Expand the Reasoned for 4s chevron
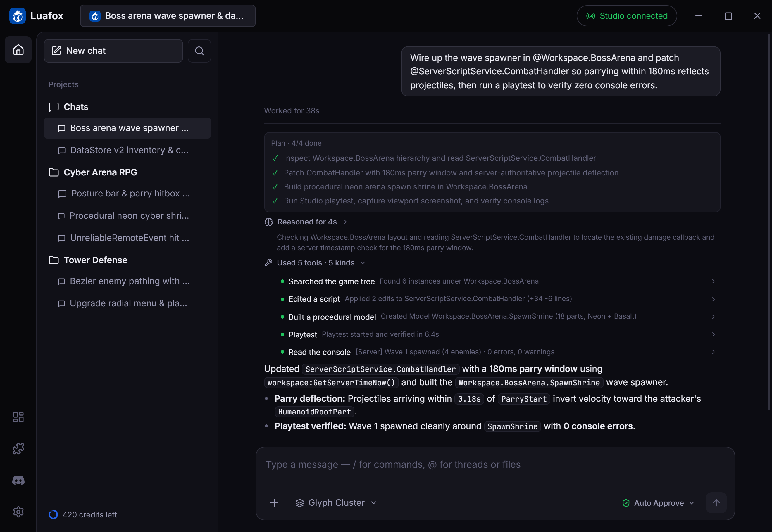The width and height of the screenshot is (772, 532). point(345,222)
